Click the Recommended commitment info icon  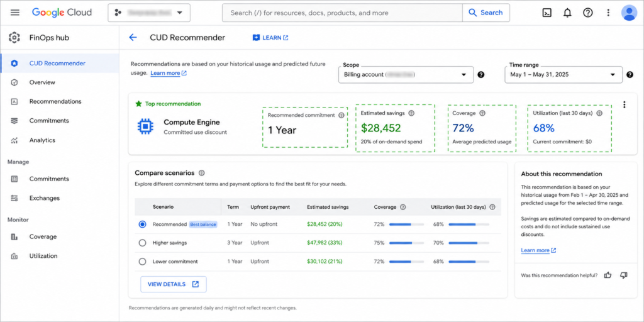click(x=341, y=116)
